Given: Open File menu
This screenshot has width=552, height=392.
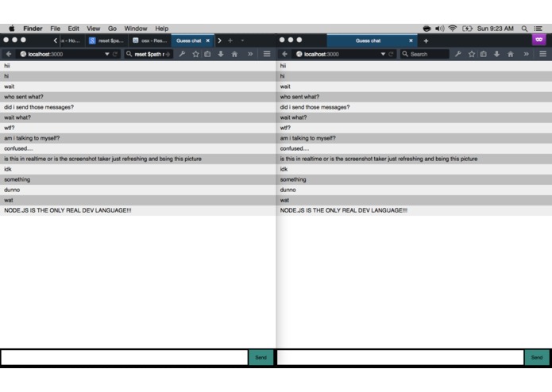Looking at the screenshot, I should tap(56, 29).
